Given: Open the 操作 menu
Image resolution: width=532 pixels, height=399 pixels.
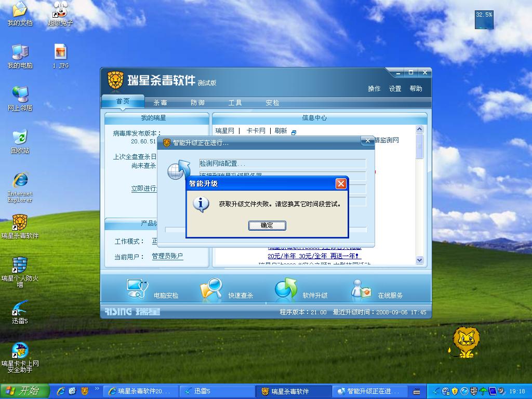Looking at the screenshot, I should 374,88.
